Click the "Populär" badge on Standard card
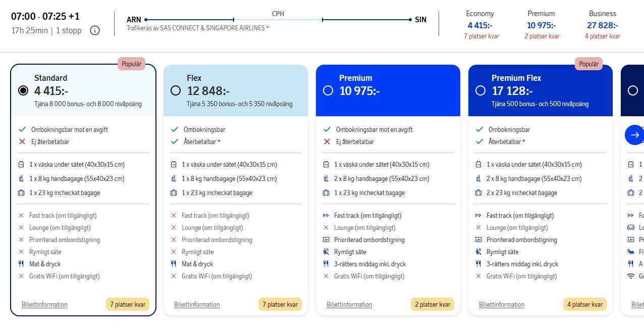 click(x=132, y=64)
